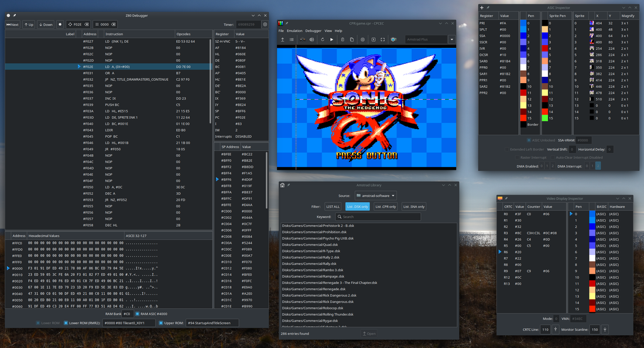Toggle DMA Enabled channel 1
The image size is (644, 348).
click(547, 166)
